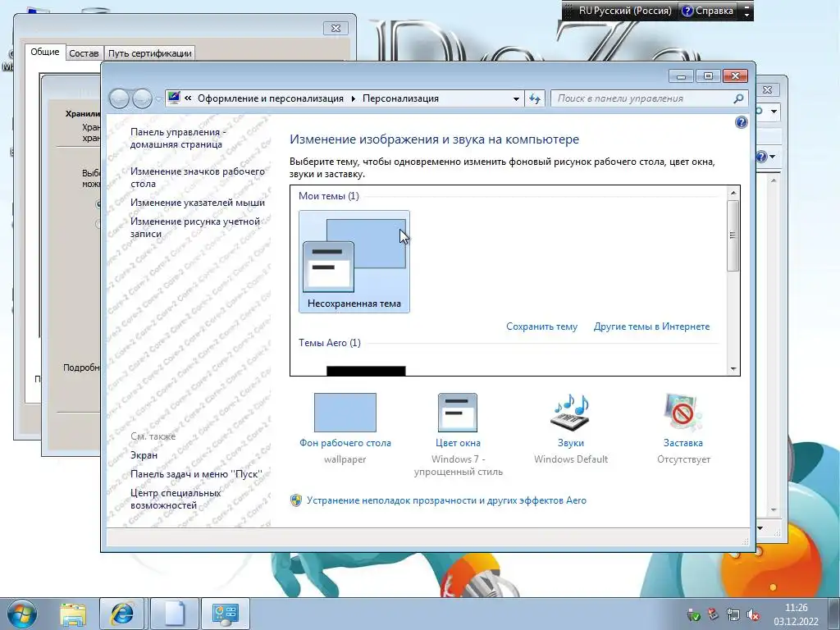Switch to blank document taskbar button
The image size is (840, 630).
(x=175, y=614)
